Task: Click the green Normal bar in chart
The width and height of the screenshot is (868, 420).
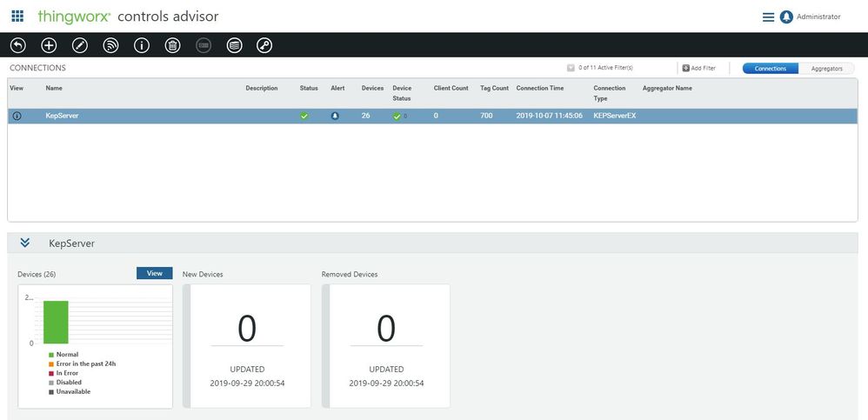Action: tap(56, 322)
